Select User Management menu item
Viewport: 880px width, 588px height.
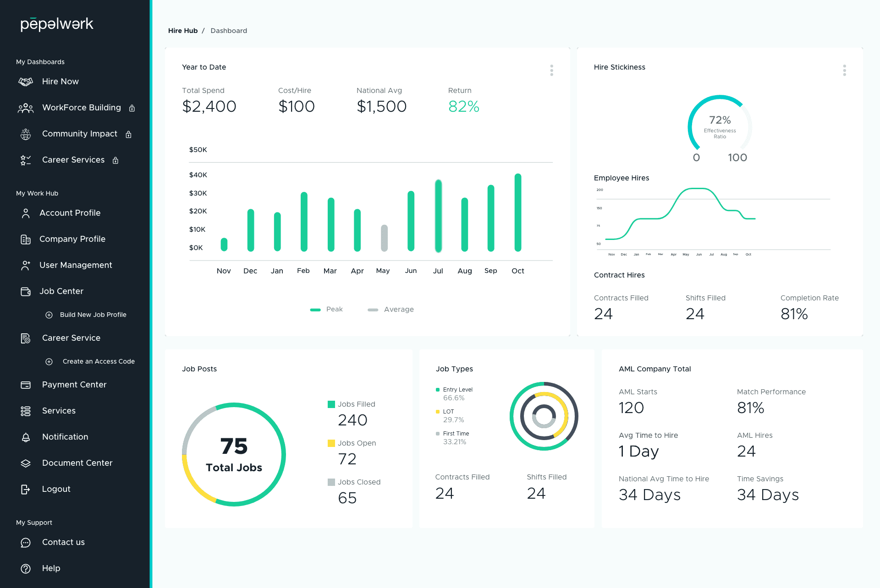tap(76, 265)
